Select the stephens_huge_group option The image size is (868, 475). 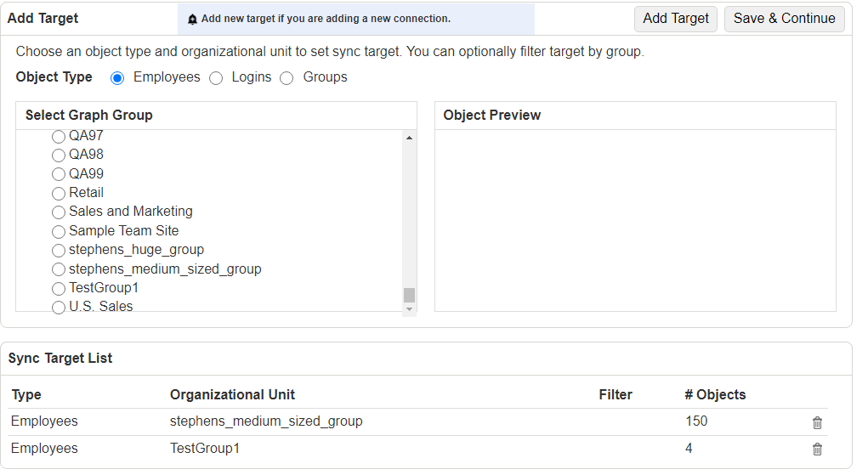pos(58,250)
